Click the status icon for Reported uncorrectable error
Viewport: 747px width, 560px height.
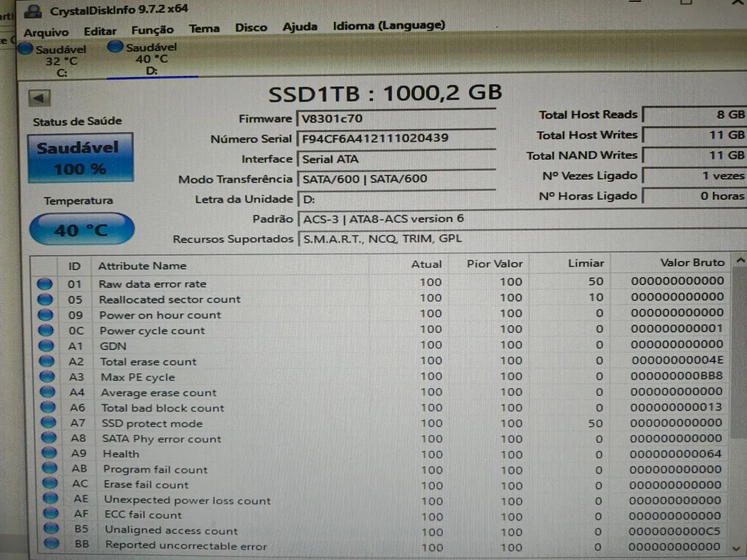click(x=52, y=544)
